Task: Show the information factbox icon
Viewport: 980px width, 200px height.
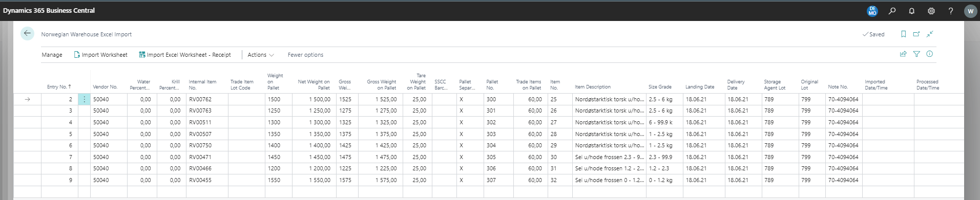Action: coord(930,54)
